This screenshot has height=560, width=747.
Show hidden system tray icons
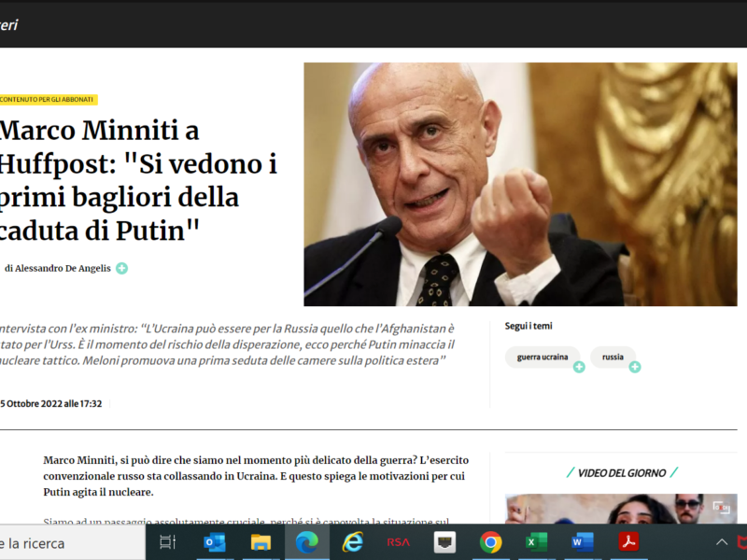[x=722, y=542]
